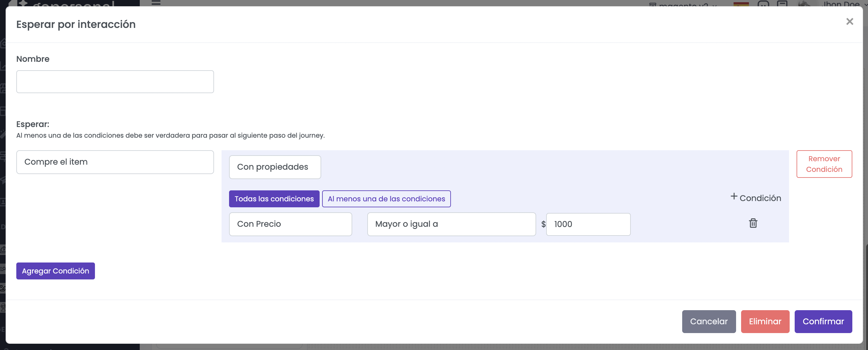Click the Agregar Condición button
The image size is (868, 350).
click(x=55, y=271)
